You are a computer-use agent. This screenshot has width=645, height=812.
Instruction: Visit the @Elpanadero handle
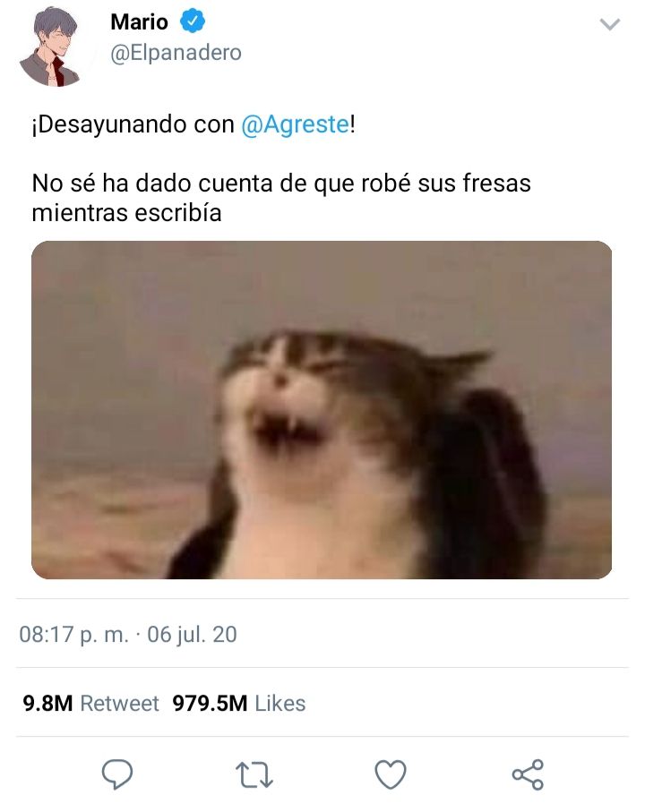pos(176,53)
